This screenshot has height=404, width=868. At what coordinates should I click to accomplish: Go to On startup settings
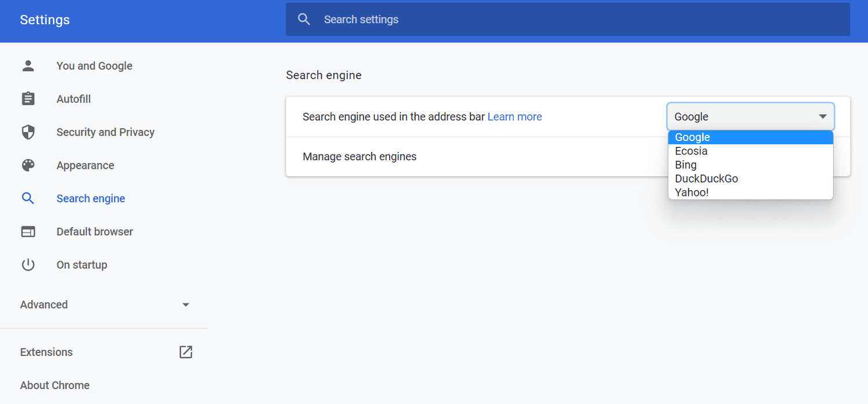point(82,265)
